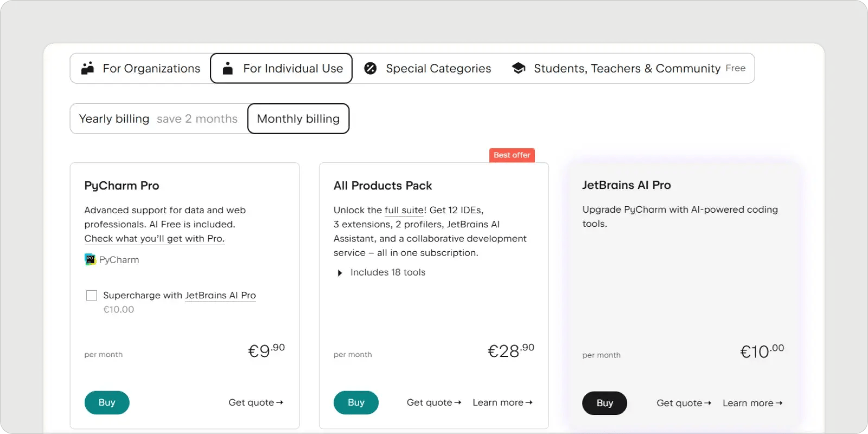Switch to Yearly billing
This screenshot has width=868, height=434.
pos(158,119)
